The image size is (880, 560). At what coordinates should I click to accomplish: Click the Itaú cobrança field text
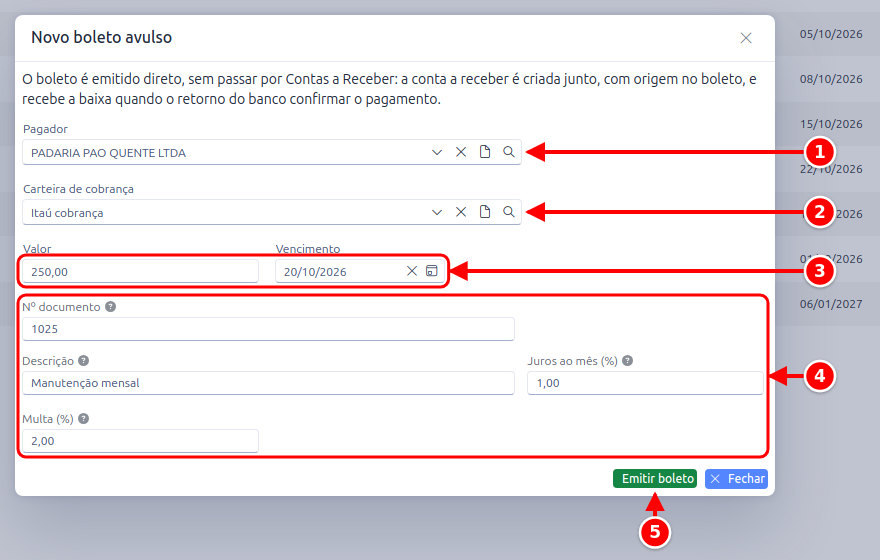click(x=67, y=213)
